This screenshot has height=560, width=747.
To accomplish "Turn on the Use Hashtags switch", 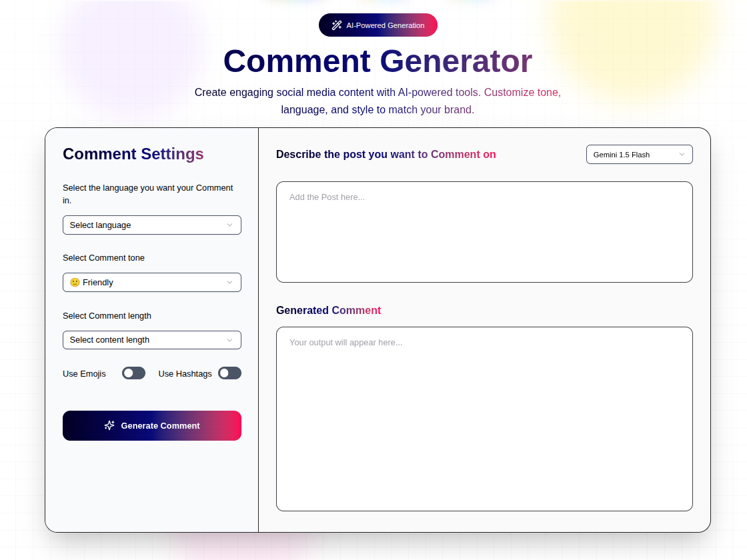I will pyautogui.click(x=229, y=373).
